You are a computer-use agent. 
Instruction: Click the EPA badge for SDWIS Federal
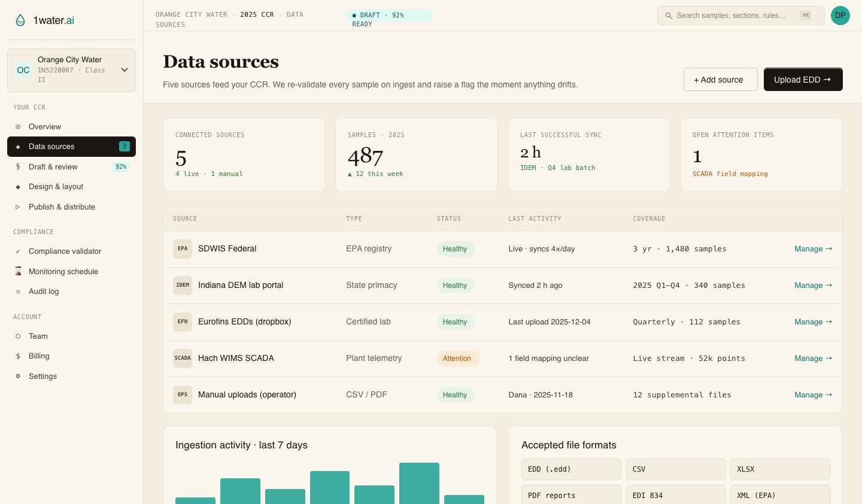(x=183, y=249)
